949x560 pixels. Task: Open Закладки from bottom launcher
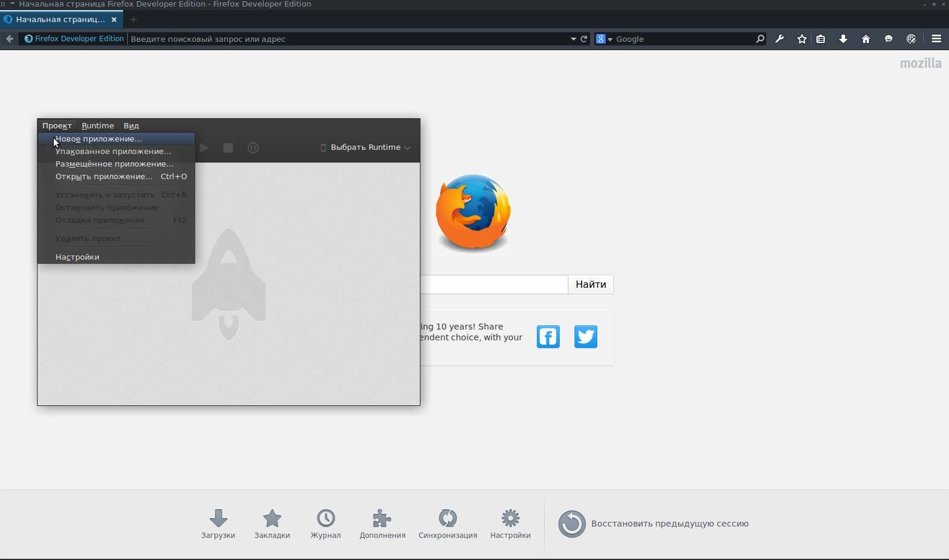(x=272, y=524)
